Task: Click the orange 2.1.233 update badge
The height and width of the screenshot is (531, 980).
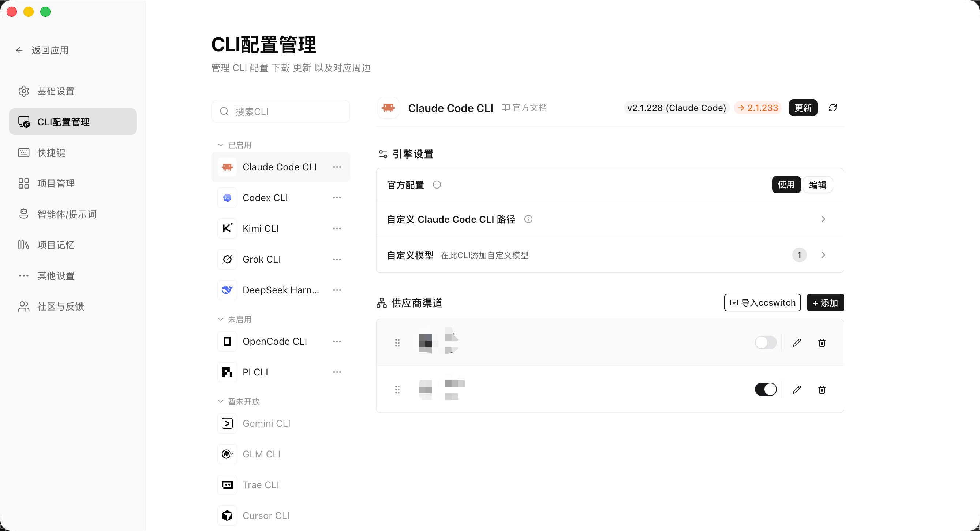Action: click(758, 108)
